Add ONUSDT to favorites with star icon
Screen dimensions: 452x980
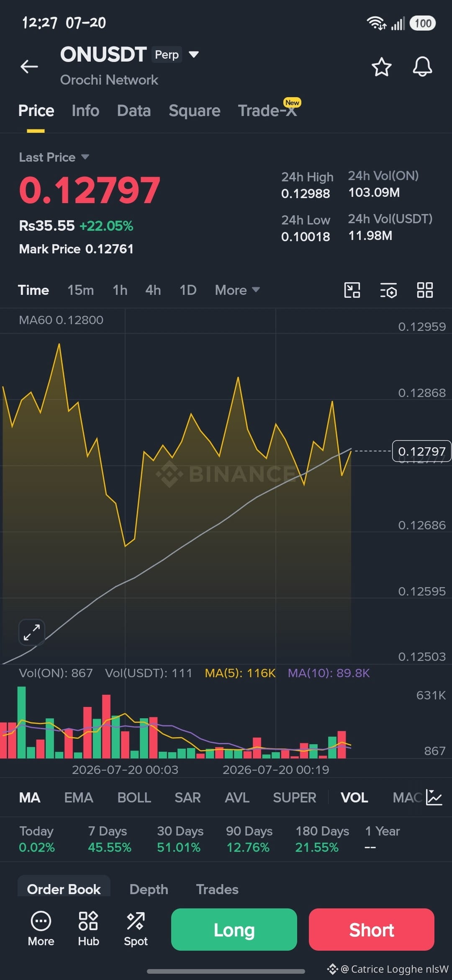click(x=381, y=67)
